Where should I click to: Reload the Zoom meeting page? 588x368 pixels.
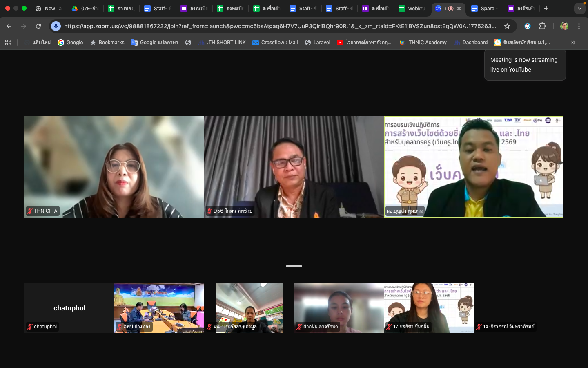tap(38, 26)
